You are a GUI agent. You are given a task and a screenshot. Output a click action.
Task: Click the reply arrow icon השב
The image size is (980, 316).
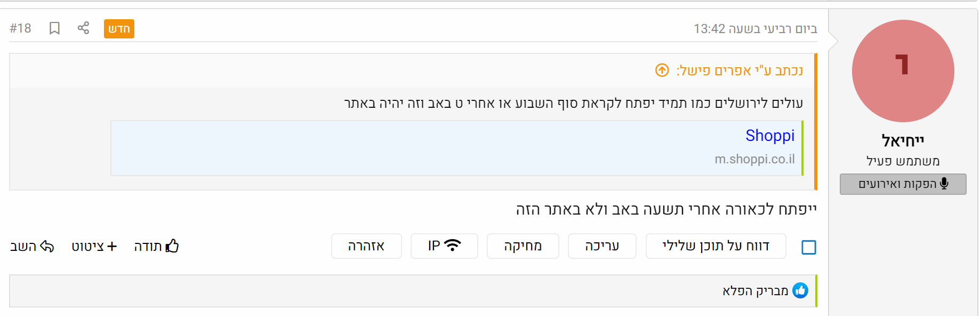[x=47, y=246]
